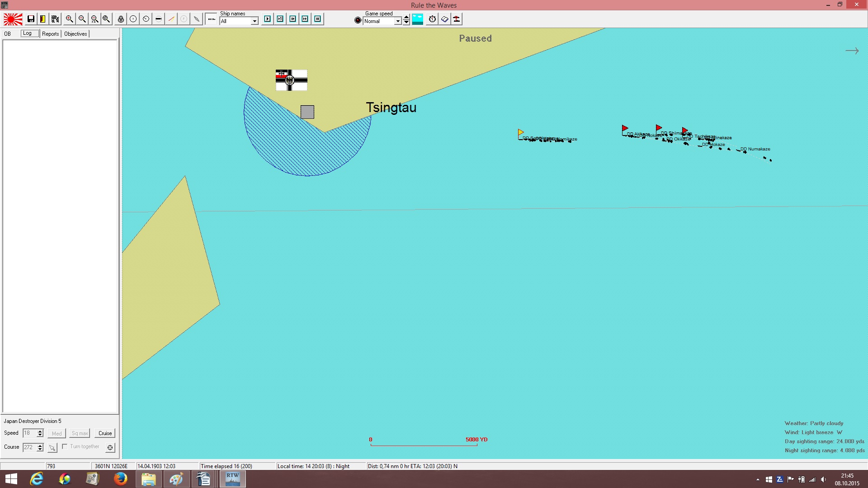Switch to the OB tab
The height and width of the screenshot is (488, 868).
[x=8, y=34]
